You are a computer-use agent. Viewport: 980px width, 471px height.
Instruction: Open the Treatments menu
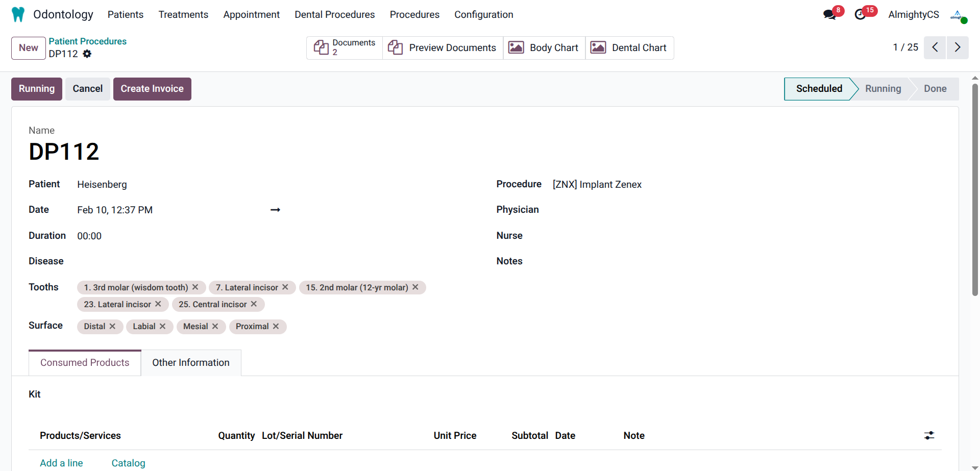(x=183, y=14)
